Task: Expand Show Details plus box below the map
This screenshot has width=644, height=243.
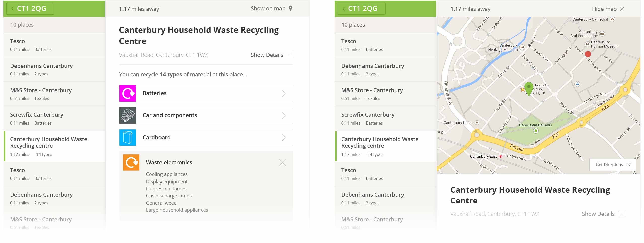Action: [x=621, y=214]
